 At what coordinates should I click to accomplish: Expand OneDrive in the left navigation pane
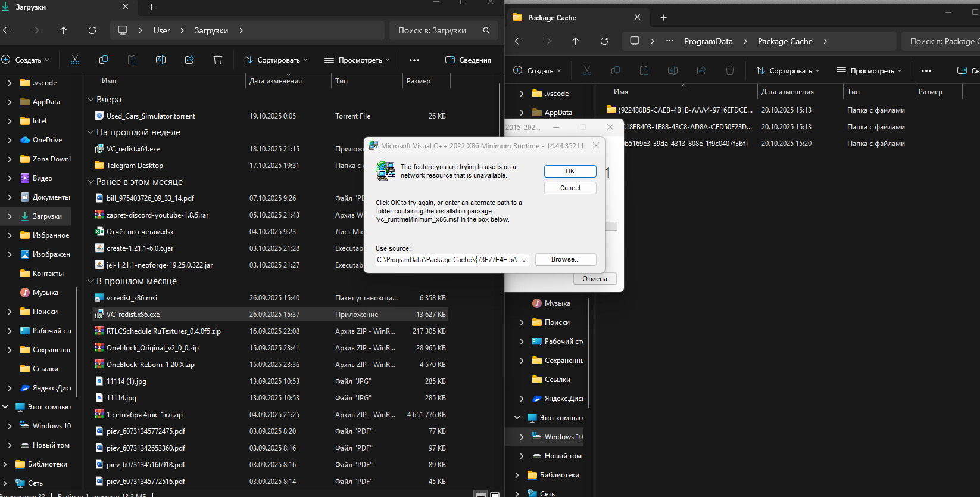click(x=10, y=140)
